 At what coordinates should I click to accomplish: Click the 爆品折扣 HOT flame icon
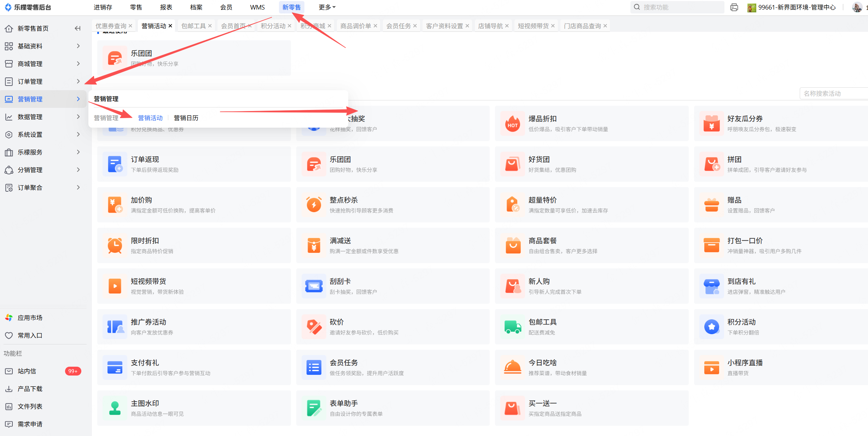pyautogui.click(x=512, y=124)
